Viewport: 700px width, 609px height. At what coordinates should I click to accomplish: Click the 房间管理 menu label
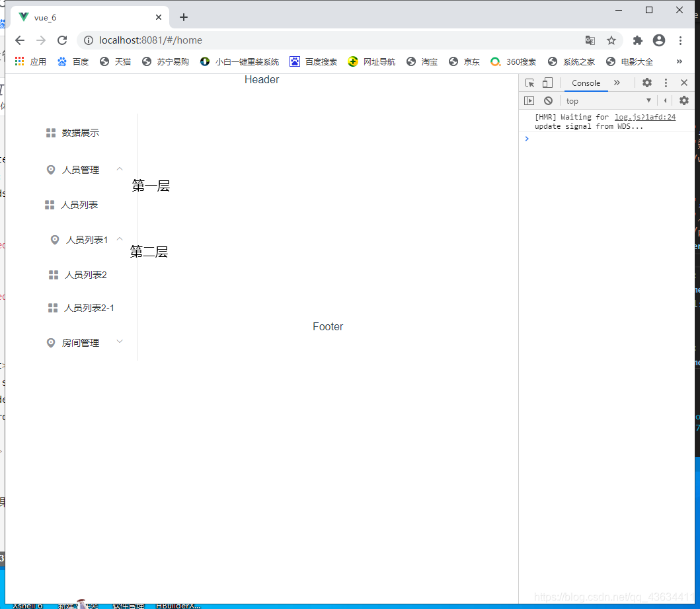(x=81, y=343)
